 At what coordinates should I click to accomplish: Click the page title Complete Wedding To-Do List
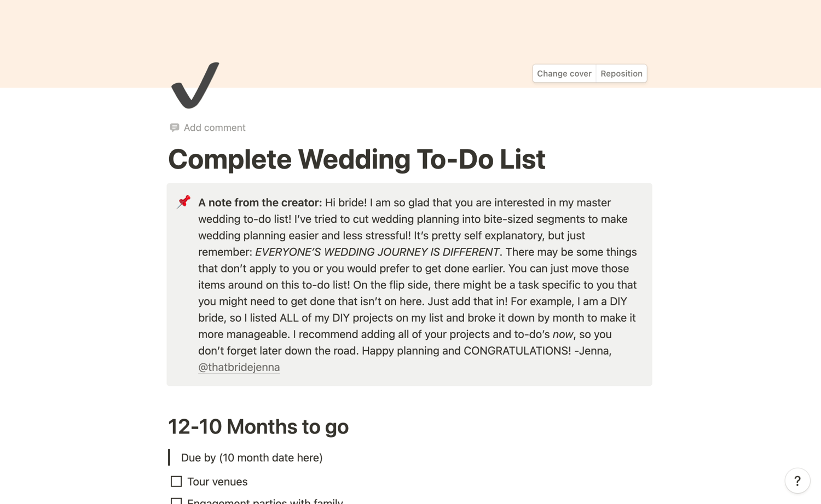pyautogui.click(x=356, y=159)
